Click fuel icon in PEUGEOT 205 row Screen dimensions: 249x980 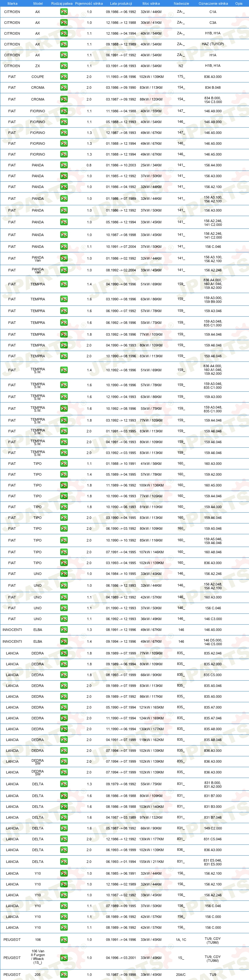[x=64, y=975]
